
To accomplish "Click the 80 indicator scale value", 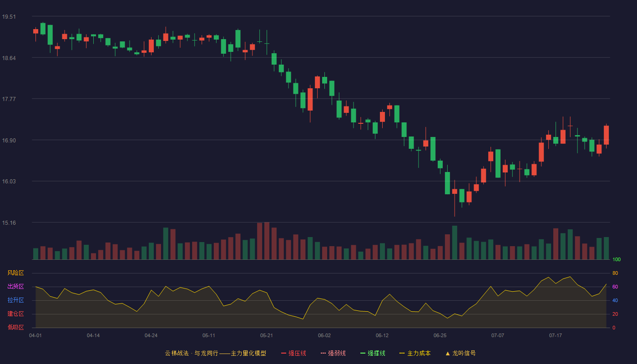I will [615, 273].
